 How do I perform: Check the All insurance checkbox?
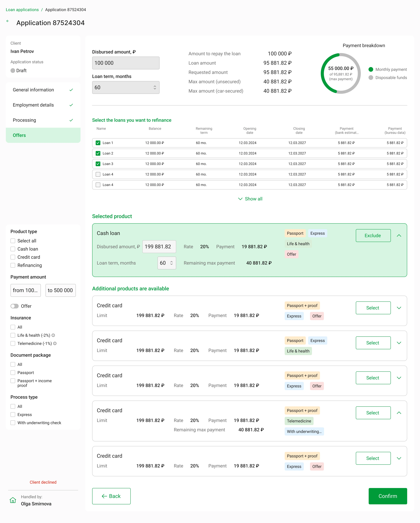pyautogui.click(x=13, y=327)
